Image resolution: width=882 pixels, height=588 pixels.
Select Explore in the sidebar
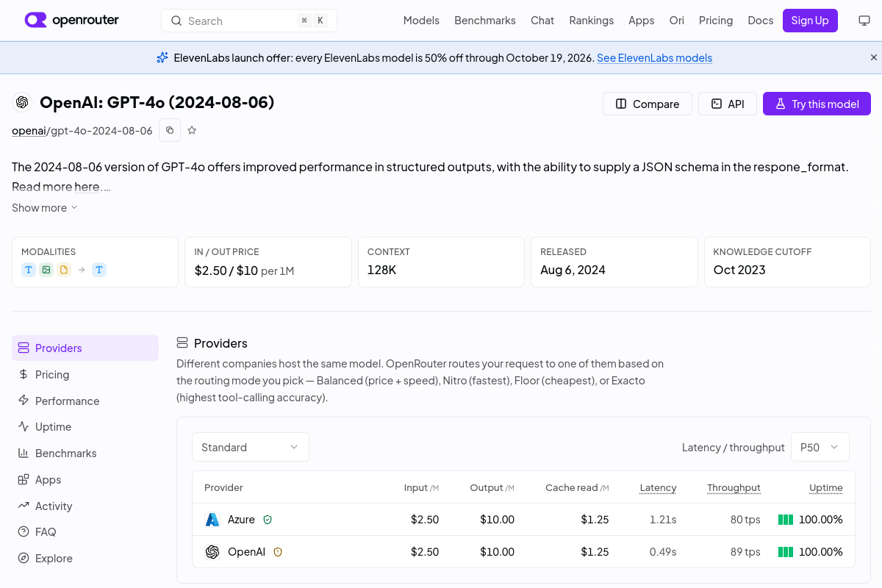point(85,559)
